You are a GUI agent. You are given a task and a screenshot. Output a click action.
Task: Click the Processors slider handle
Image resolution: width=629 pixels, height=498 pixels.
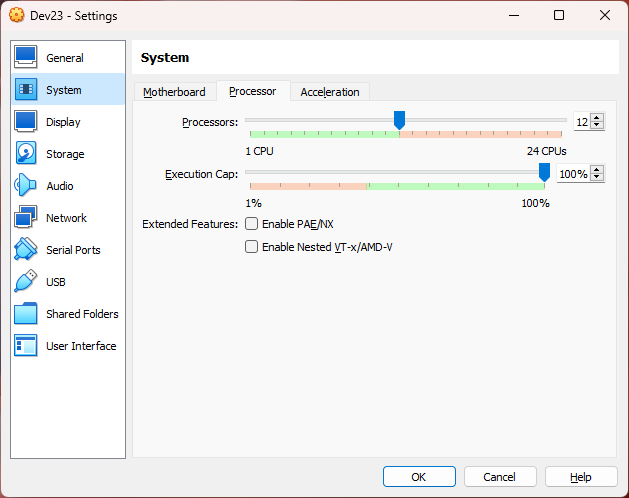pos(399,120)
